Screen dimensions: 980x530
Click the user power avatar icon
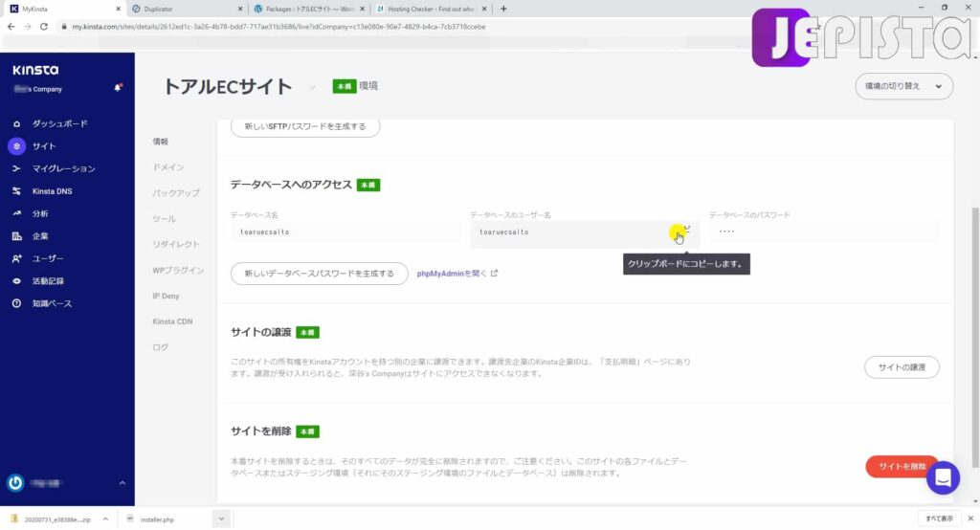coord(15,483)
